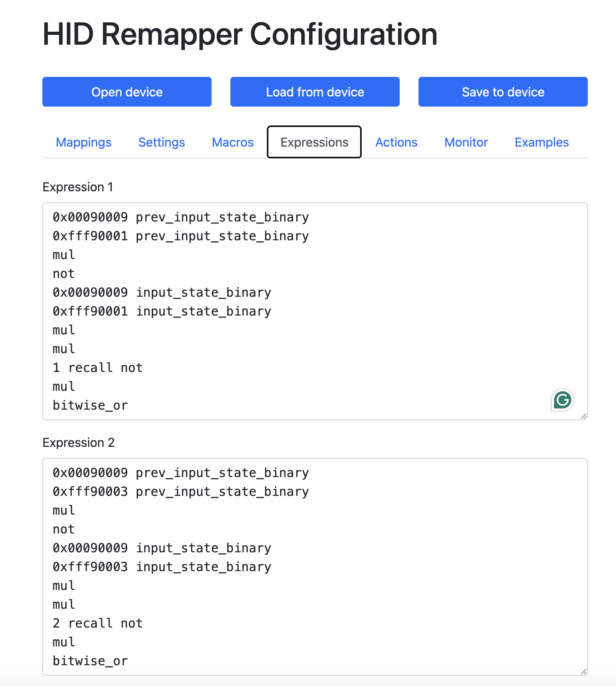The height and width of the screenshot is (686, 616).
Task: Click the "Expression 1" label
Action: (78, 187)
